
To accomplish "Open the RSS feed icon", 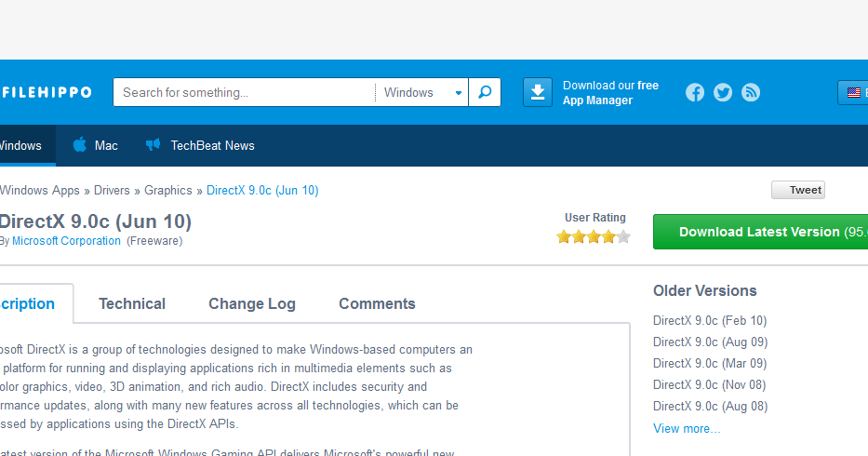I will click(751, 92).
